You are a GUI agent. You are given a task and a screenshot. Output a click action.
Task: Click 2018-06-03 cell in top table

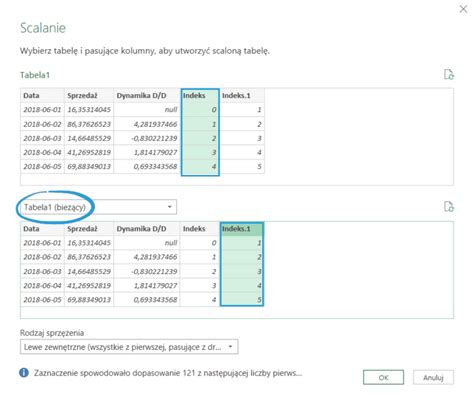pos(42,138)
